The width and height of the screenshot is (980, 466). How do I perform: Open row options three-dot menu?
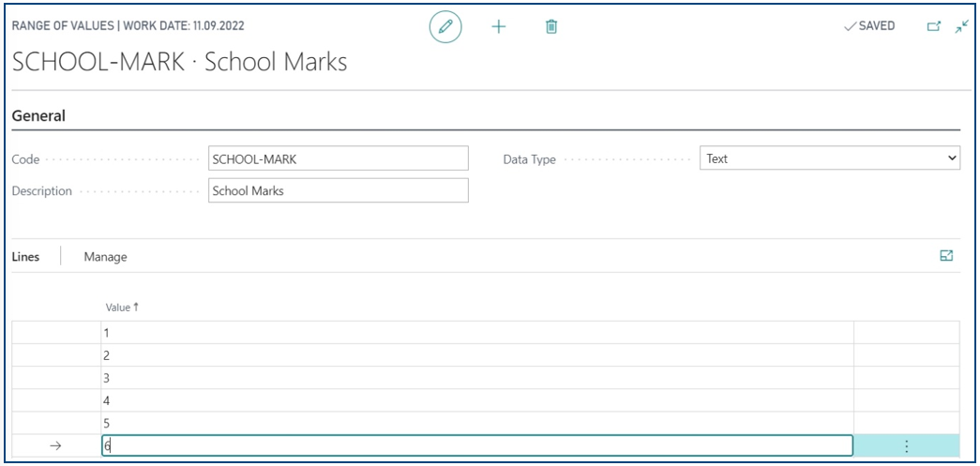tap(906, 446)
